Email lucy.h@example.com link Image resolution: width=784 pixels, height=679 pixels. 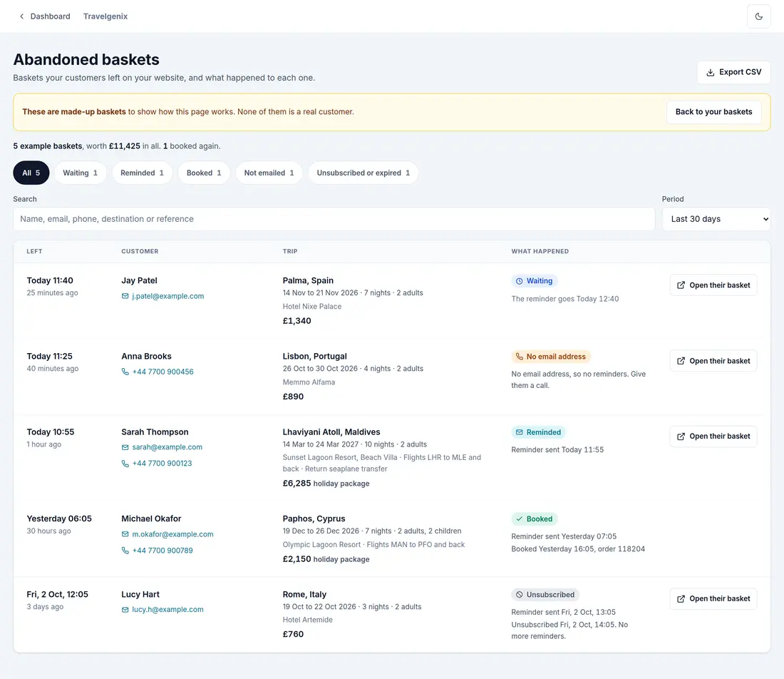pyautogui.click(x=167, y=609)
